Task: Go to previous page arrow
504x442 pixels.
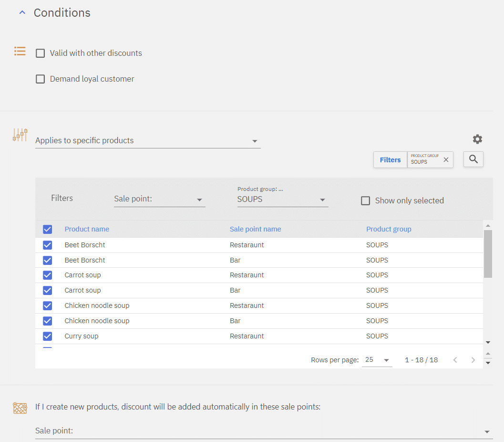Action: point(455,360)
